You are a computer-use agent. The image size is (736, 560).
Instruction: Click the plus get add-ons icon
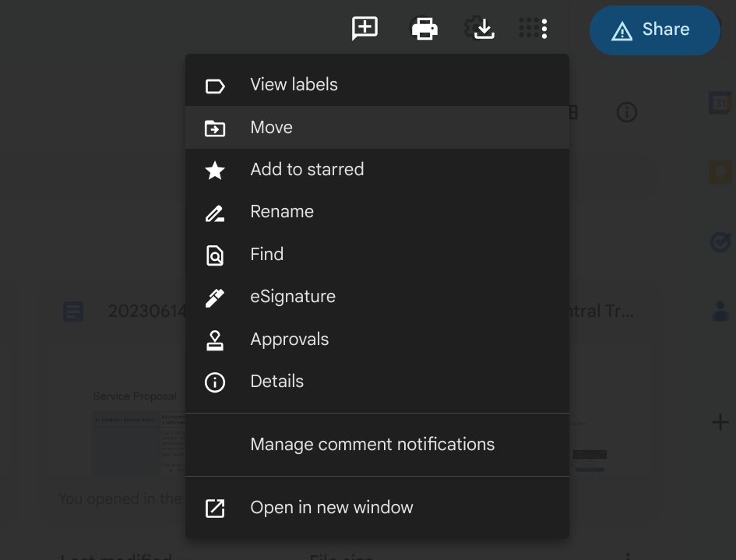pos(720,423)
